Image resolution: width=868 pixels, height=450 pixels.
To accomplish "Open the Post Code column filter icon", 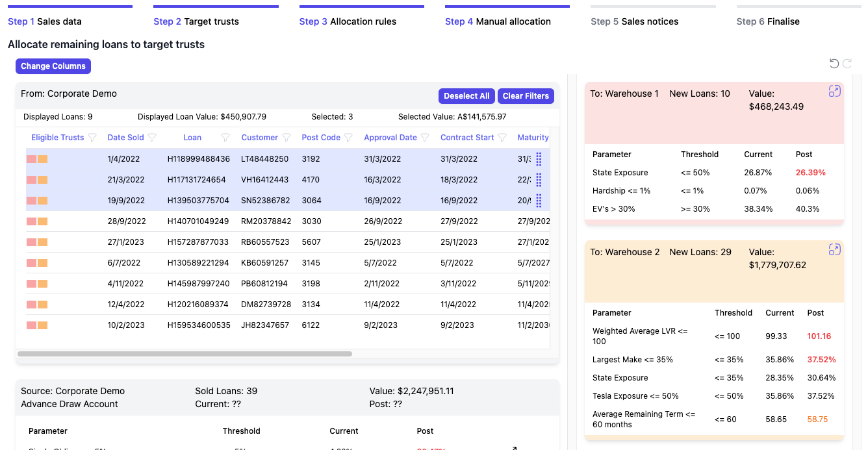I will [348, 138].
